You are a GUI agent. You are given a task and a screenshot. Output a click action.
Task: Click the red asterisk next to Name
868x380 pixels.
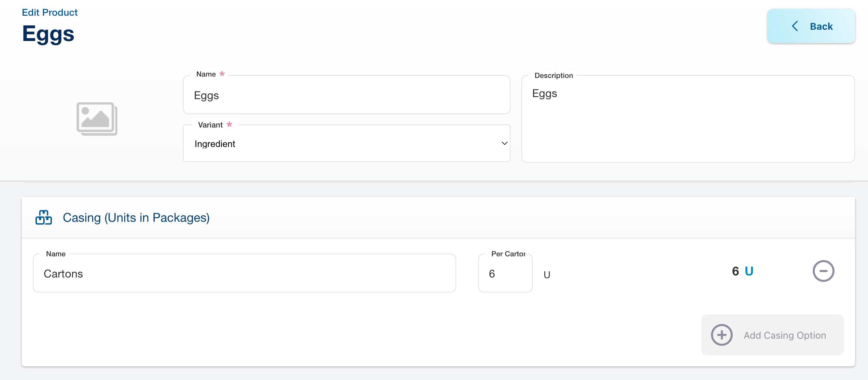pos(222,74)
